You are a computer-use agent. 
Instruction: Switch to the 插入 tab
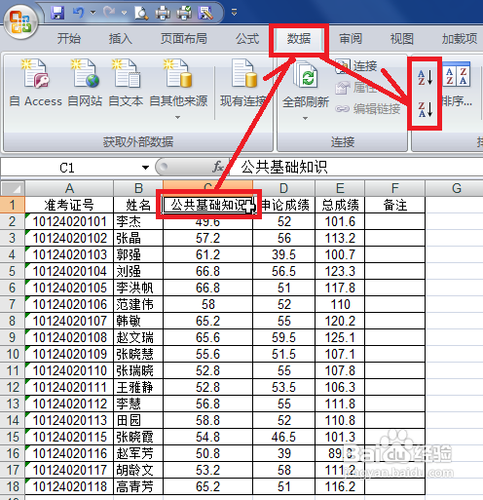(120, 38)
